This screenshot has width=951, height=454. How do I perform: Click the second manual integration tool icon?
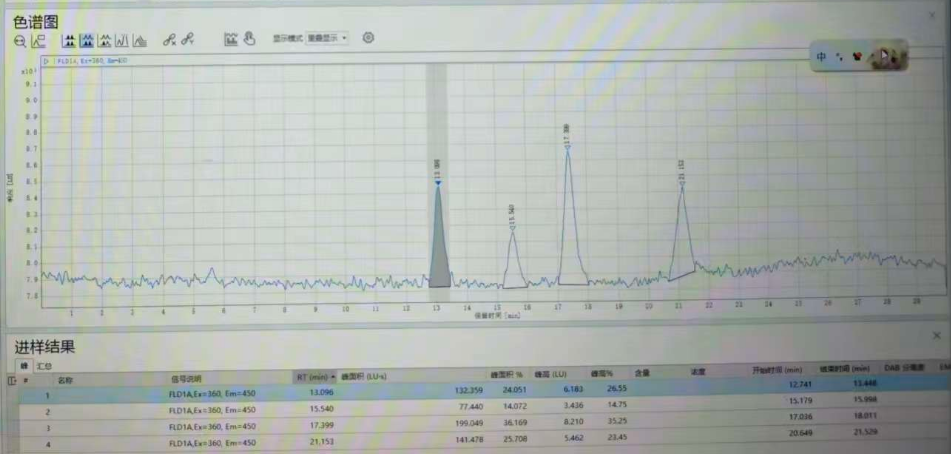click(x=187, y=40)
